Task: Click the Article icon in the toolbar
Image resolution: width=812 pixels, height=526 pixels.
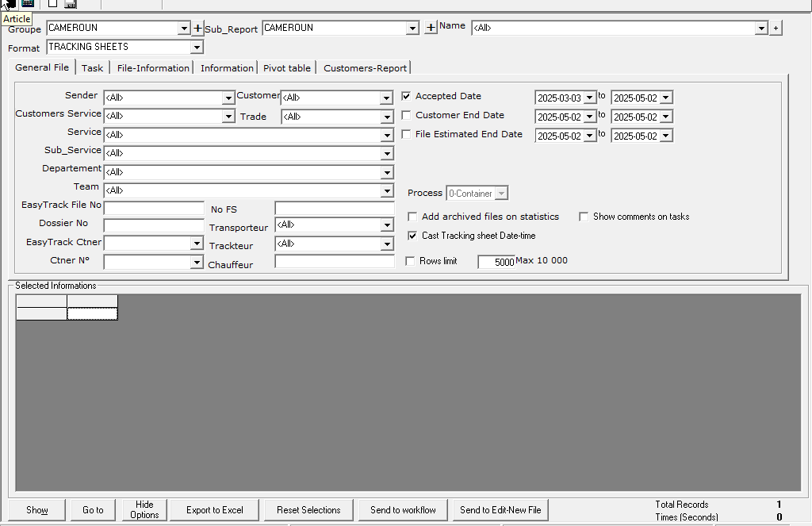Action: point(10,4)
